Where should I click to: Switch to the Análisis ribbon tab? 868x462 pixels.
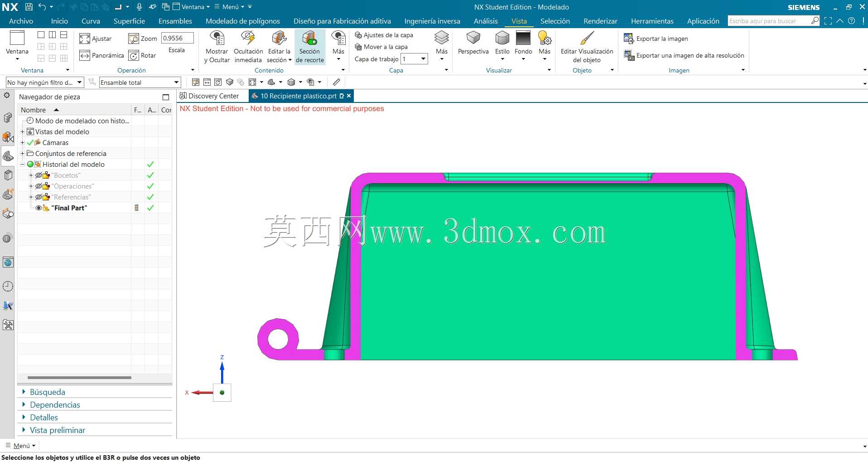coord(486,21)
